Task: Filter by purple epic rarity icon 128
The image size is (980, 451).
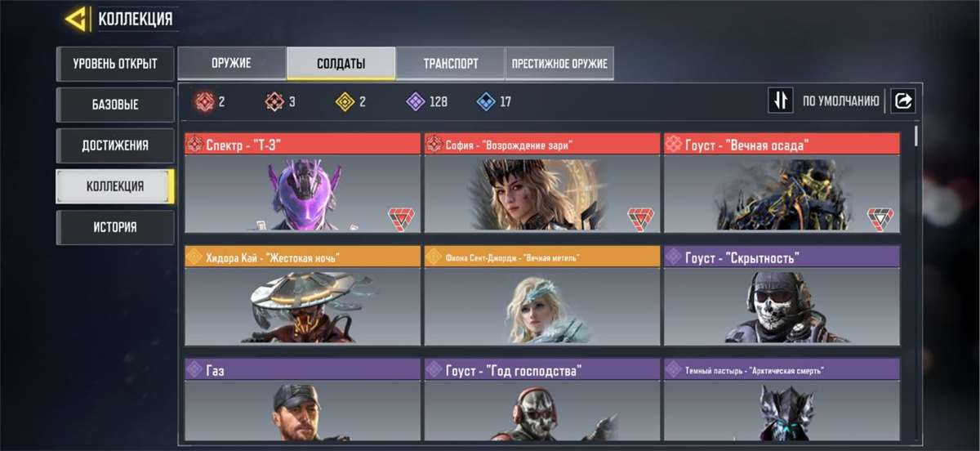Action: [x=416, y=102]
